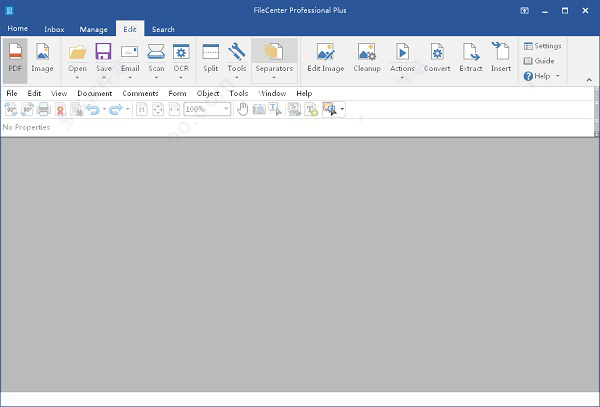Click the Guide button
Image resolution: width=600 pixels, height=407 pixels.
[x=539, y=61]
